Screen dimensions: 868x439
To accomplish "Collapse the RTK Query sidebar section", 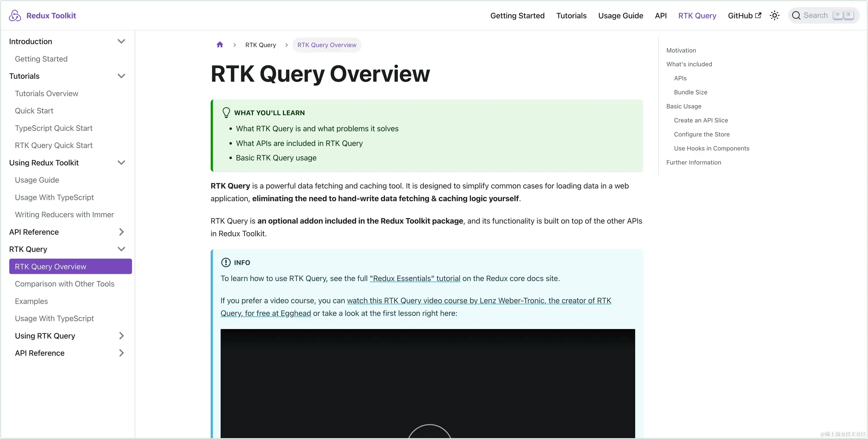I will point(121,249).
